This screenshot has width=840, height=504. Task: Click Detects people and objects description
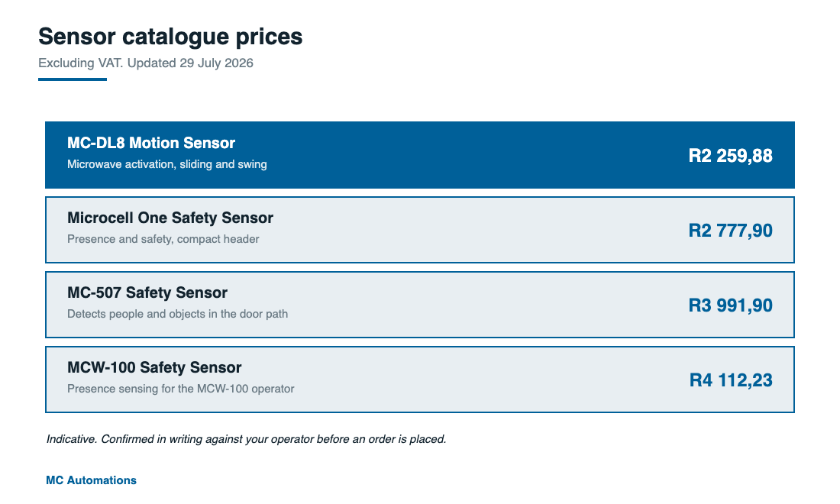tap(178, 314)
